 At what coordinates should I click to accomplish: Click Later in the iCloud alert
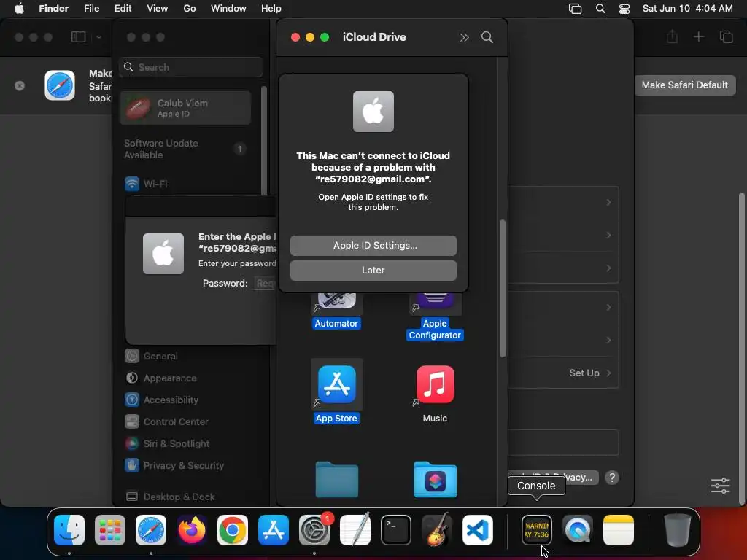[x=373, y=270]
